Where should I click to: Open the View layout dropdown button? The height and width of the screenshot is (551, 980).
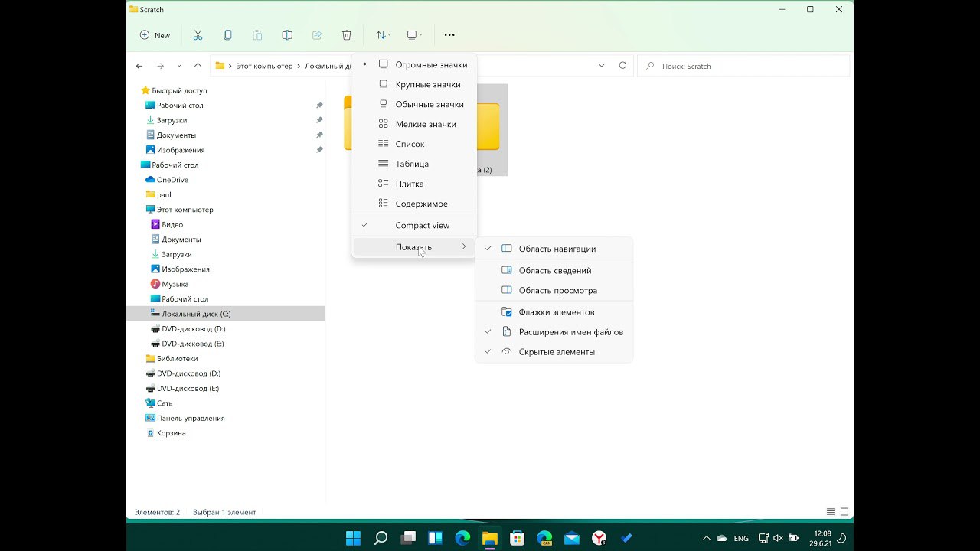[414, 35]
